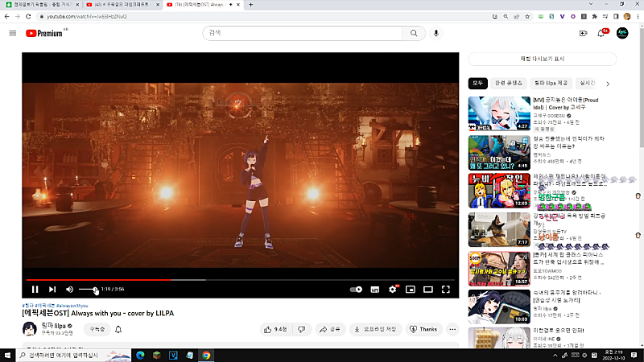Viewport: 644px width, 362px height.
Task: Open the Windows Start menu
Action: [x=7, y=355]
